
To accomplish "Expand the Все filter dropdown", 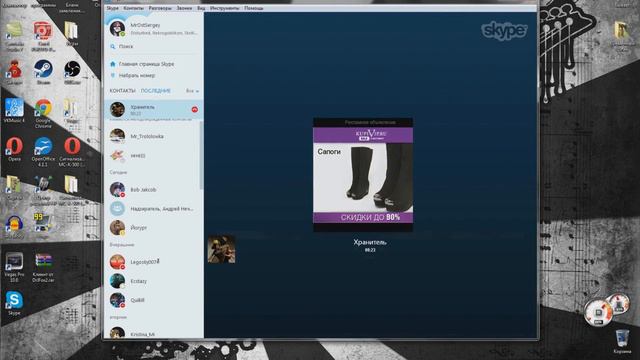I will (x=192, y=91).
